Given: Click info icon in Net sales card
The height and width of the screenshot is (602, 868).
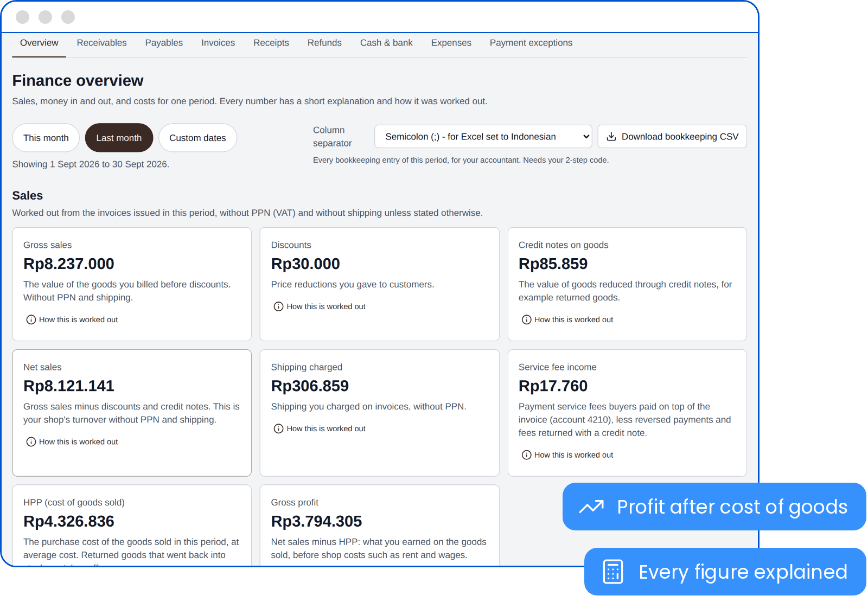Looking at the screenshot, I should point(31,442).
